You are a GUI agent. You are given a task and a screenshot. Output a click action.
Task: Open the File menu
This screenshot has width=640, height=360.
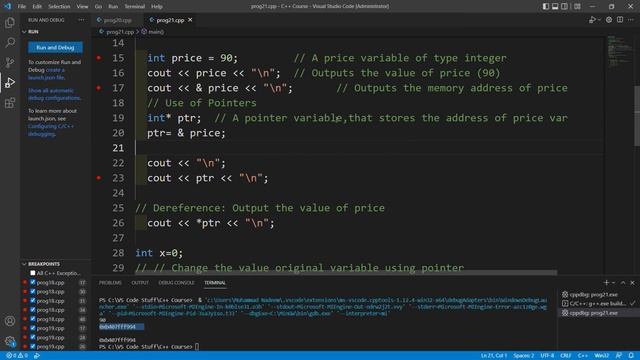[x=22, y=6]
